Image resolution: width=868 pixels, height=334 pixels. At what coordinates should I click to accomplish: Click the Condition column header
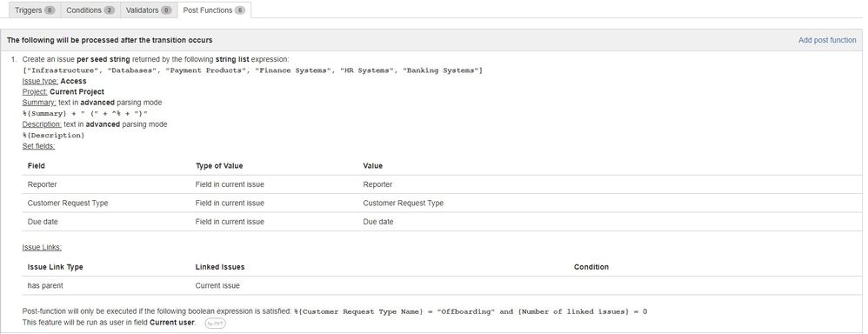click(591, 267)
